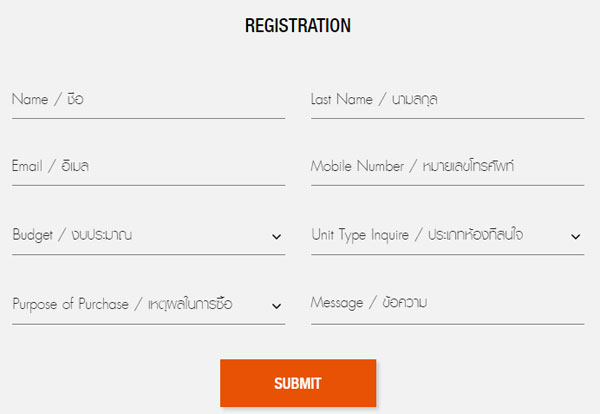Click the Name input field
Screen dimensions: 600x414
coord(148,100)
